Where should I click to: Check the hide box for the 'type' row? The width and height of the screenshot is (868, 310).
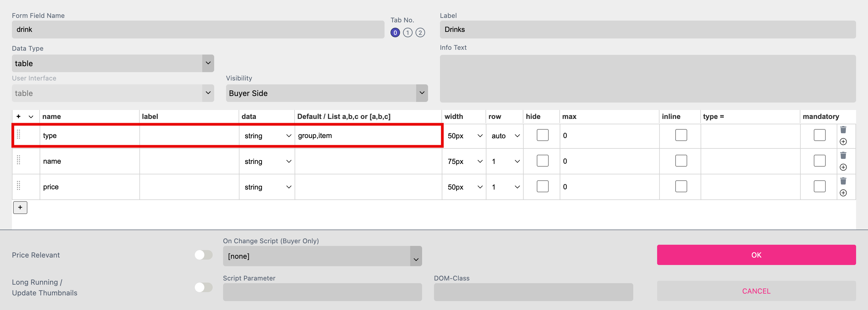coord(542,135)
